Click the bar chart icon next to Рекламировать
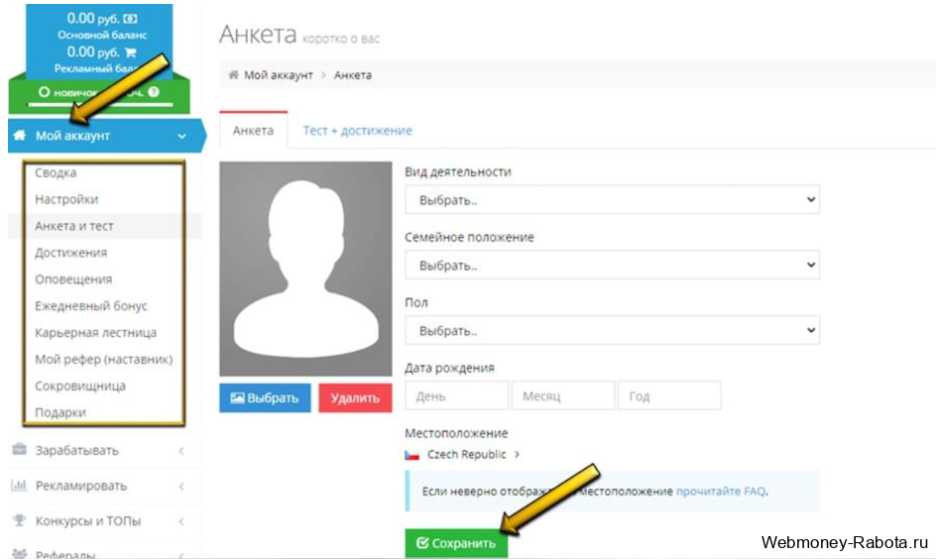 [x=19, y=486]
